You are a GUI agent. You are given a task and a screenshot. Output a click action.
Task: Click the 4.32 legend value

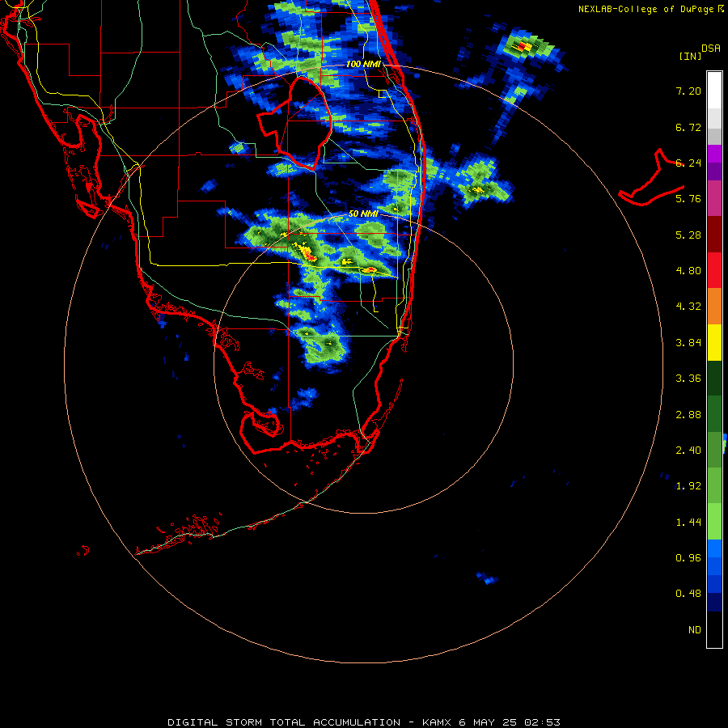click(688, 307)
